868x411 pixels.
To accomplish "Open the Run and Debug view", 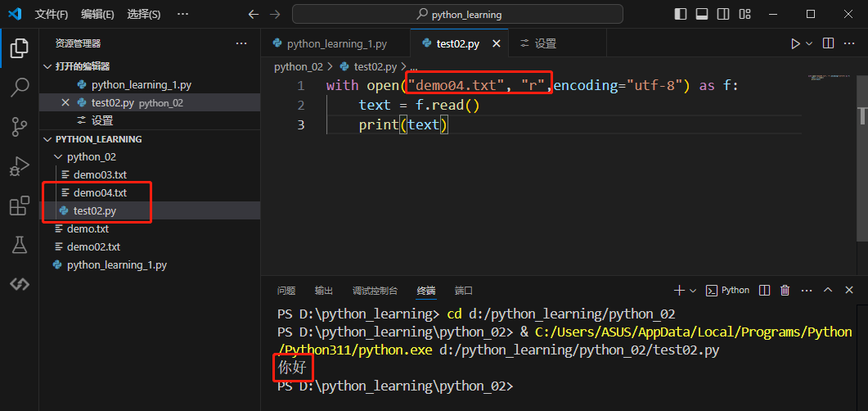I will point(20,166).
